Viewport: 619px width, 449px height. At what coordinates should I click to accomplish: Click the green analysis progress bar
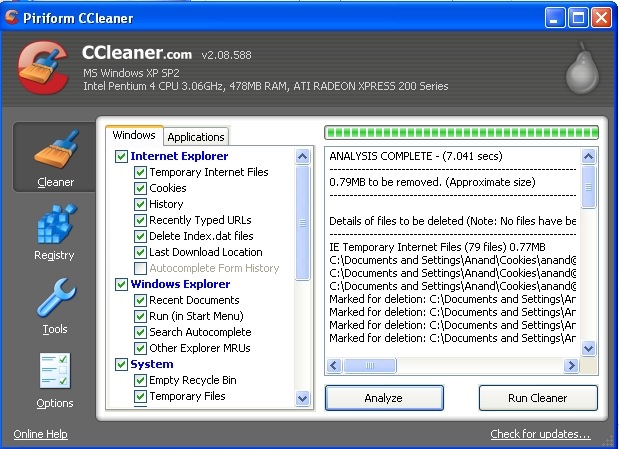coord(461,133)
